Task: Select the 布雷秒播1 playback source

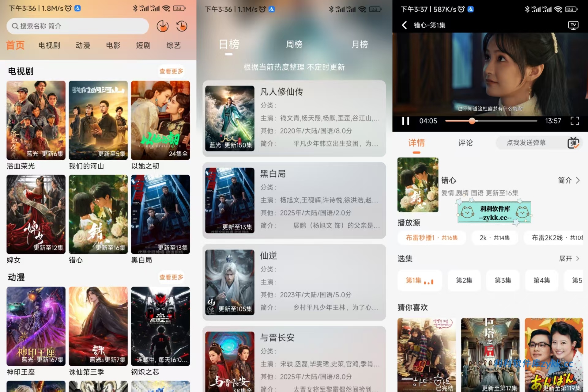Action: (431, 238)
